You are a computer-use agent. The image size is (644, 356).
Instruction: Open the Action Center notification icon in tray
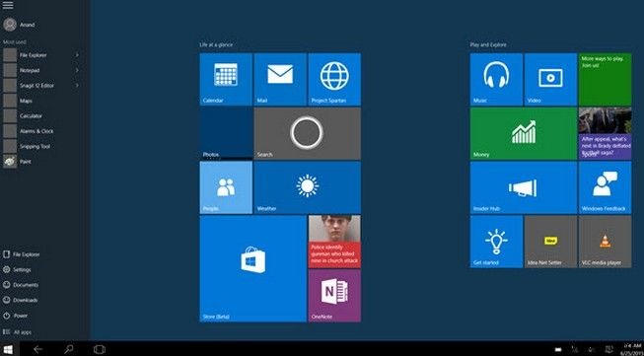(609, 349)
